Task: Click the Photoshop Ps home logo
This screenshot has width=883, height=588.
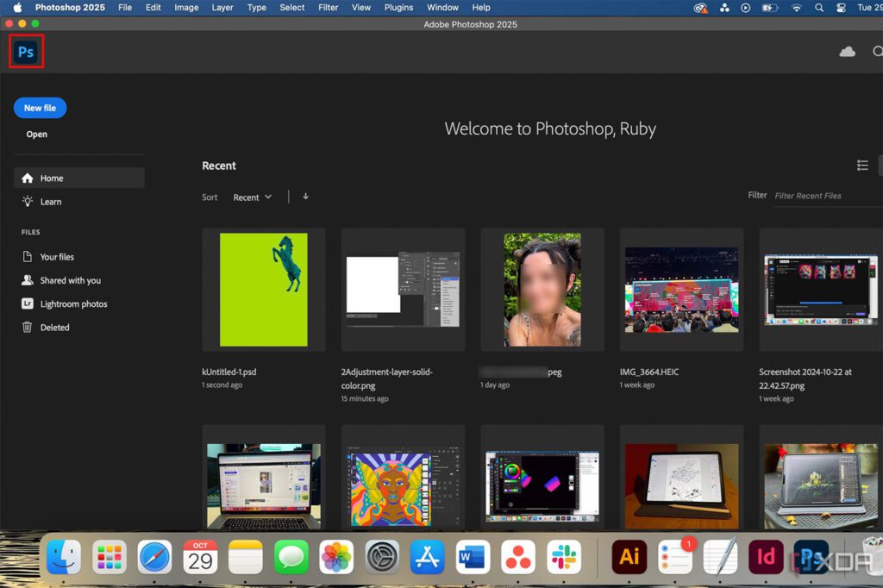Action: point(26,52)
